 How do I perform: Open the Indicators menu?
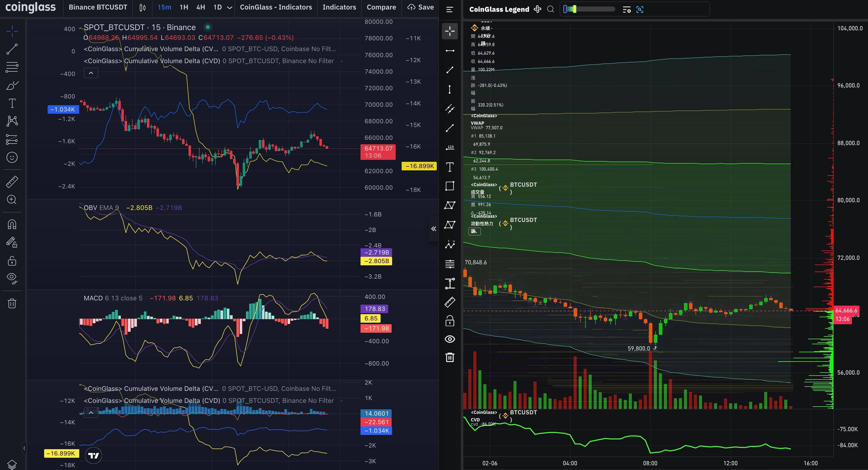click(339, 8)
